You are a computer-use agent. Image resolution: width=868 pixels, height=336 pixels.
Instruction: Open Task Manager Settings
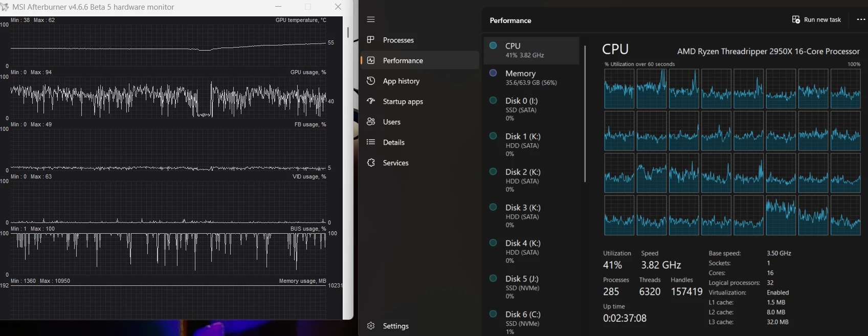click(419, 326)
